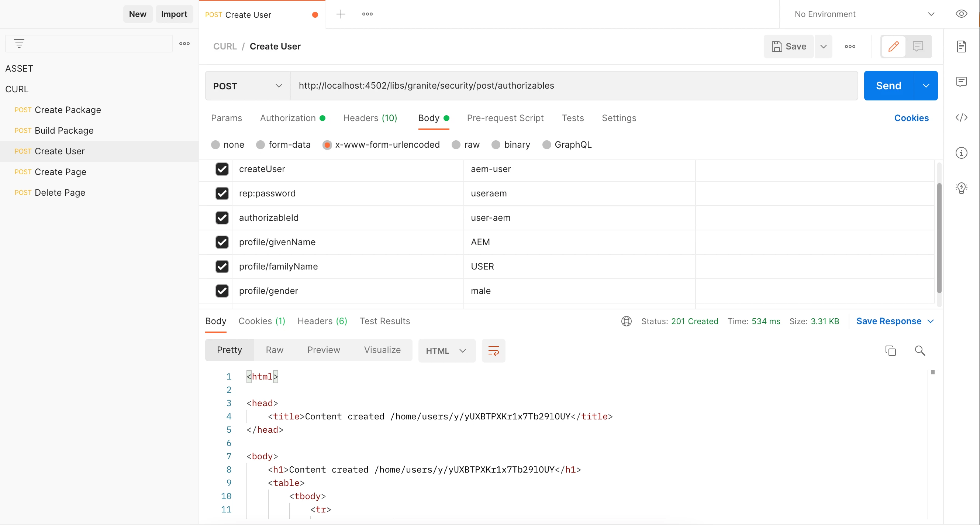Open response Headers (6) tab

pyautogui.click(x=322, y=321)
